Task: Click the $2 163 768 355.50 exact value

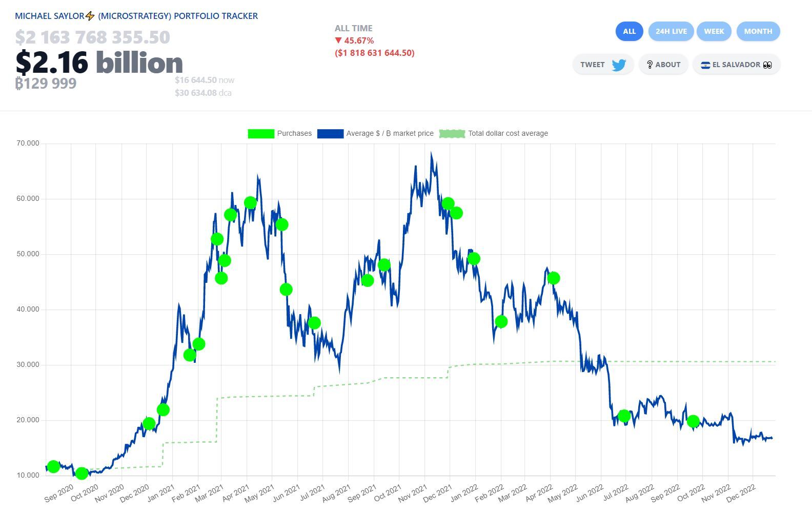Action: coord(92,37)
